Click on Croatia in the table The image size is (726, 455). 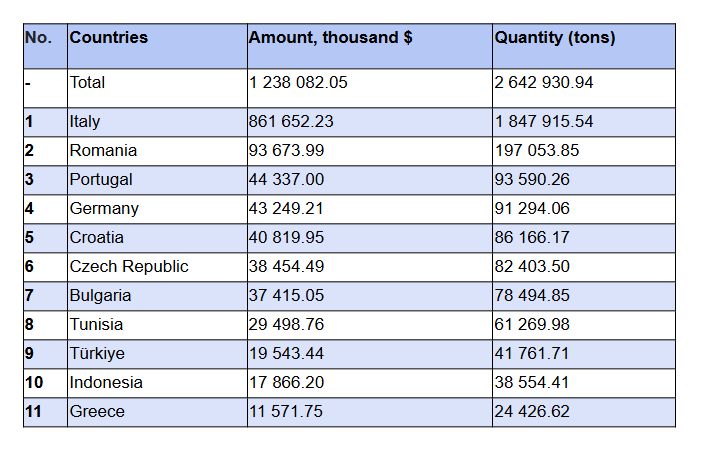[97, 238]
